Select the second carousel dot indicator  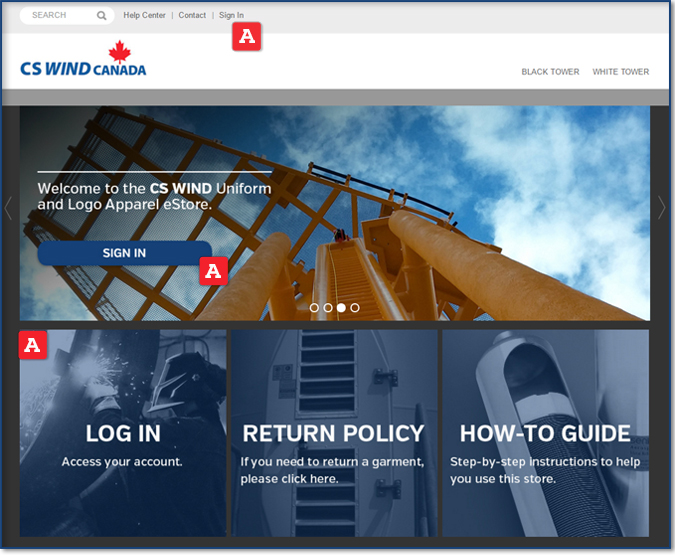pos(328,308)
